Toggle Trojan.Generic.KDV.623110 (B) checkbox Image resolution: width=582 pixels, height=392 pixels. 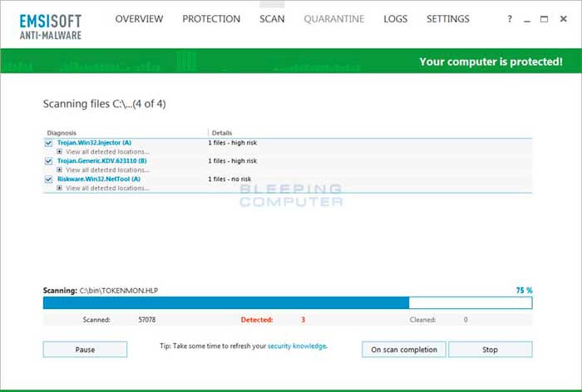[48, 161]
